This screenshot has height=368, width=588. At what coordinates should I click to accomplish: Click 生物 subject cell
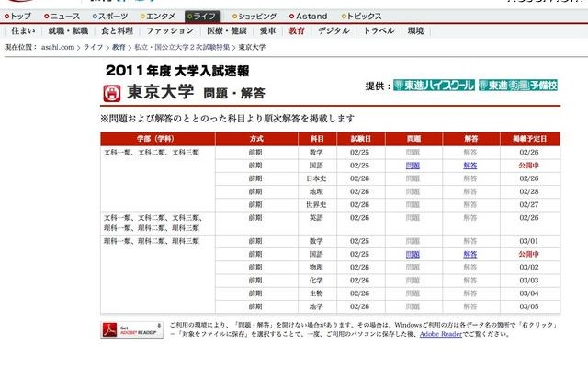316,293
